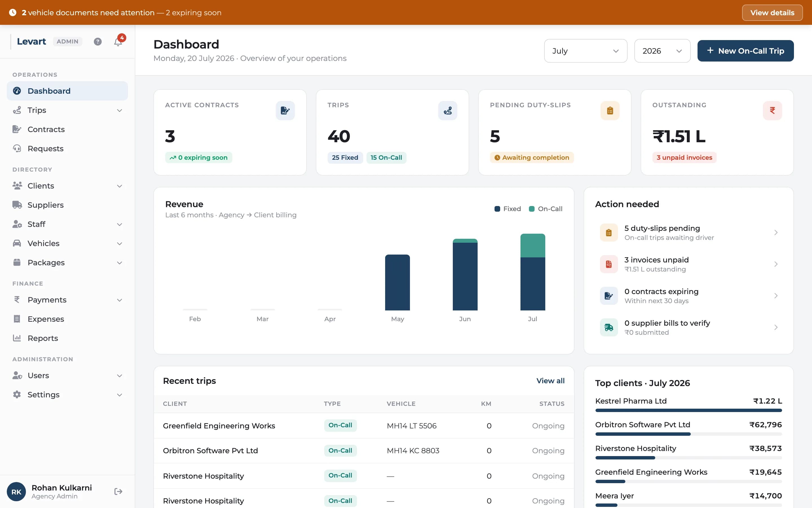Image resolution: width=812 pixels, height=508 pixels.
Task: Click the New On-Call Trip button
Action: click(x=745, y=51)
